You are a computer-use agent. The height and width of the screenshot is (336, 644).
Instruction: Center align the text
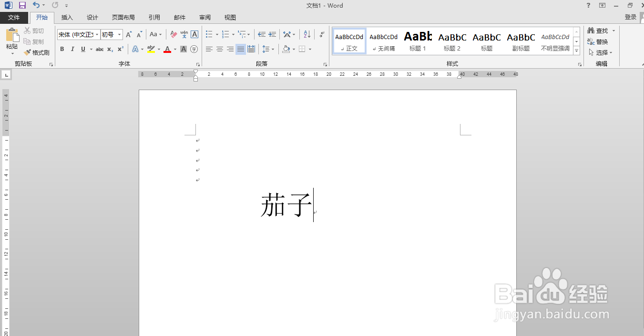coord(220,49)
